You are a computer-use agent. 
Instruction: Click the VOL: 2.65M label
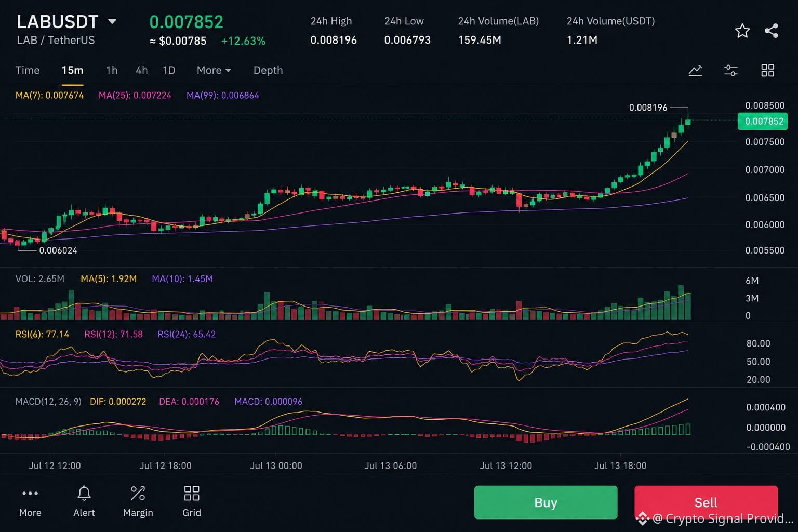[x=40, y=279]
